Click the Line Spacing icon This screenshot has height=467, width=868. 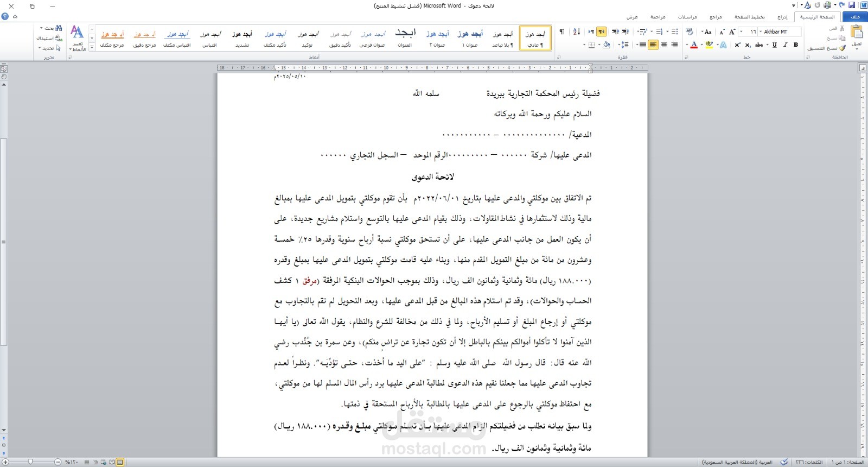pos(624,45)
